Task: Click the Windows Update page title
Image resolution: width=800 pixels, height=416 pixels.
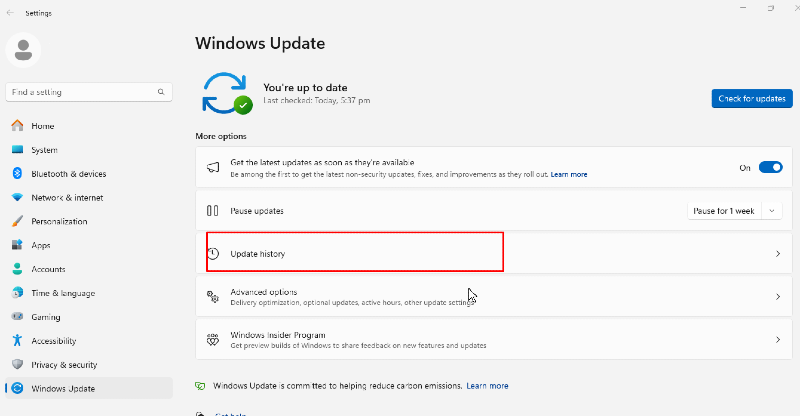Action: coord(260,43)
